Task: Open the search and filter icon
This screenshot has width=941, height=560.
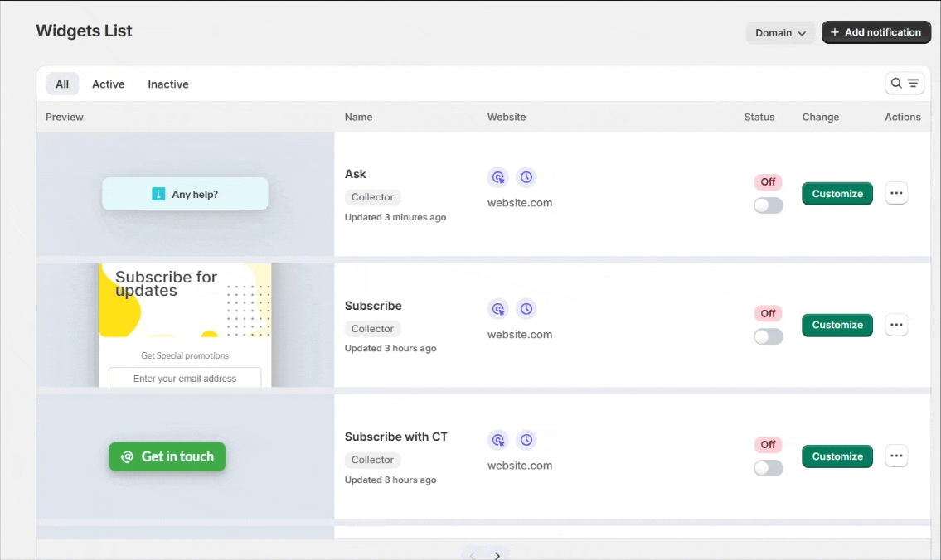Action: pos(905,84)
